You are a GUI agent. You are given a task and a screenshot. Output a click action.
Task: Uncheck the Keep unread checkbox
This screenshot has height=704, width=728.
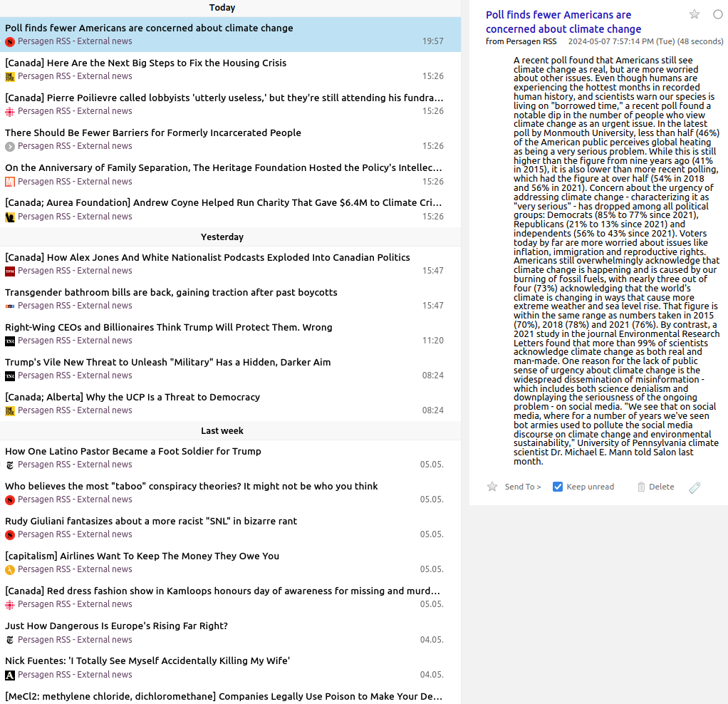pyautogui.click(x=558, y=487)
